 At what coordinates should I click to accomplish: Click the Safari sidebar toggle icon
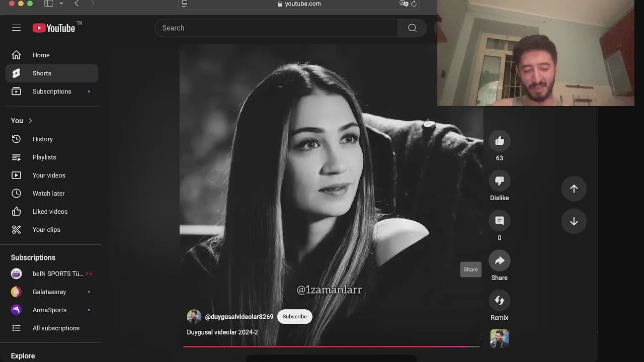(49, 4)
